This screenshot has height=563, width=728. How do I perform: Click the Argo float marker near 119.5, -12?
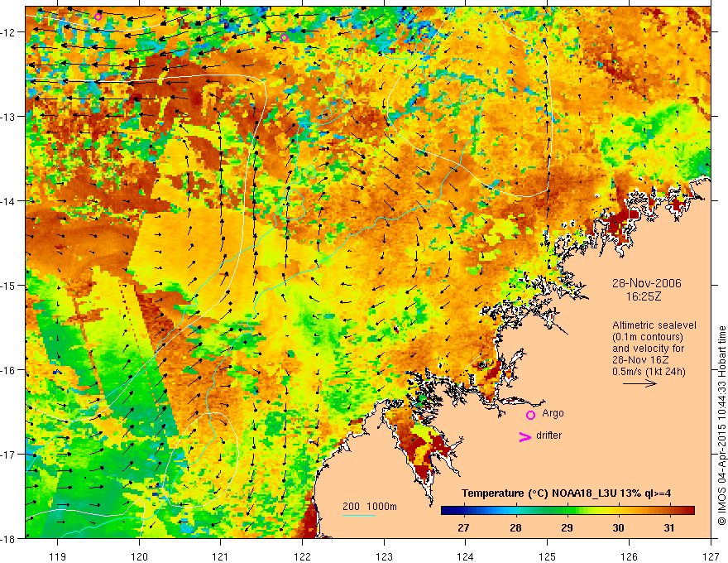click(x=98, y=17)
